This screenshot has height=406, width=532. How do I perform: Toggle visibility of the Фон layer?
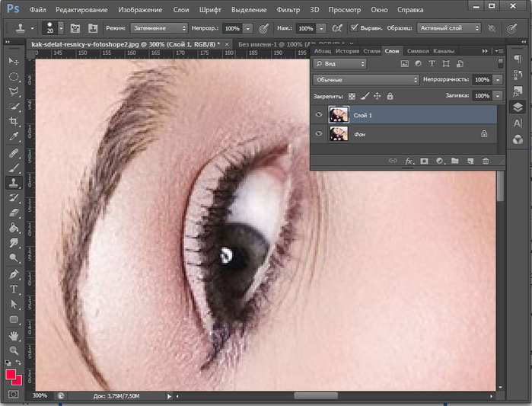[318, 134]
